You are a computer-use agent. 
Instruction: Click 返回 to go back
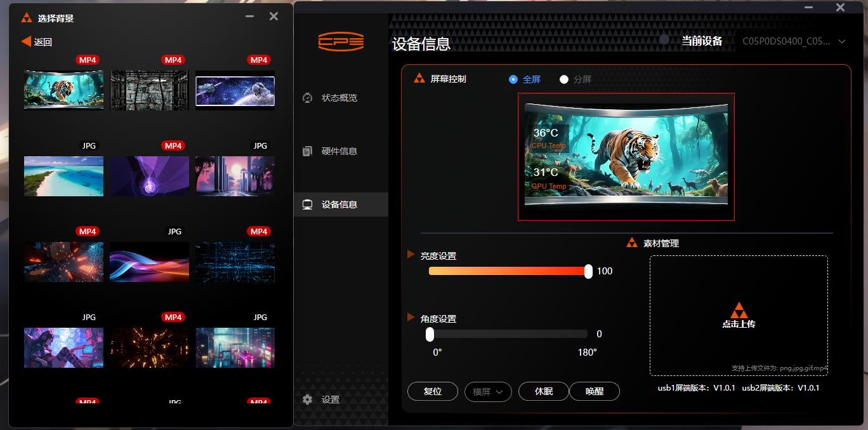(x=43, y=42)
